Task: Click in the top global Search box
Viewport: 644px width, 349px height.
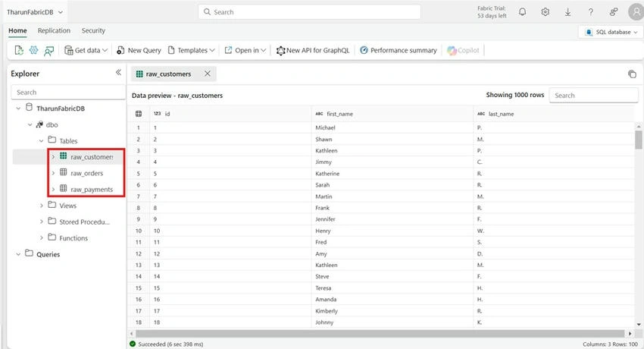Action: tap(309, 12)
